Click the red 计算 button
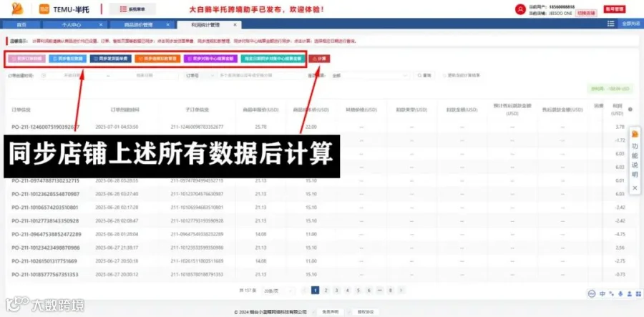Screen dimensions: 644x317 (x=319, y=59)
